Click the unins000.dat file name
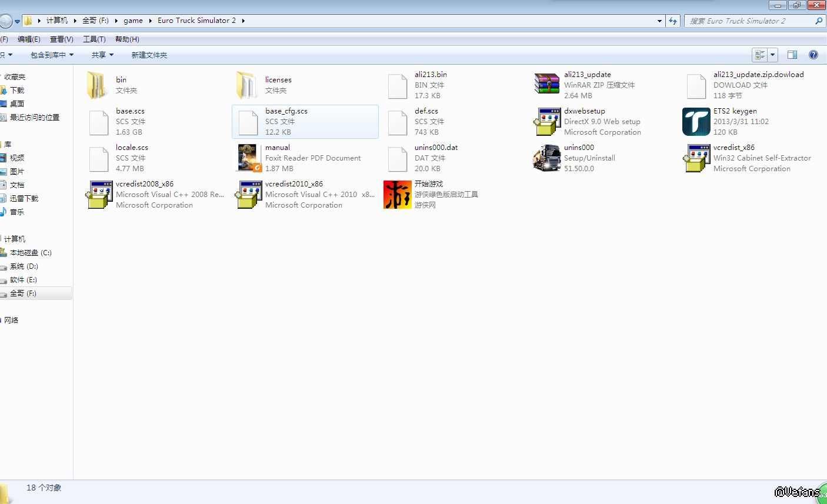The width and height of the screenshot is (827, 504). pos(436,148)
